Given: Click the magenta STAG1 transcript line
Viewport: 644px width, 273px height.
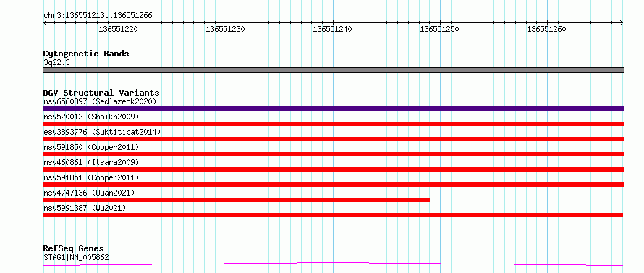Looking at the screenshot, I should tap(333, 264).
